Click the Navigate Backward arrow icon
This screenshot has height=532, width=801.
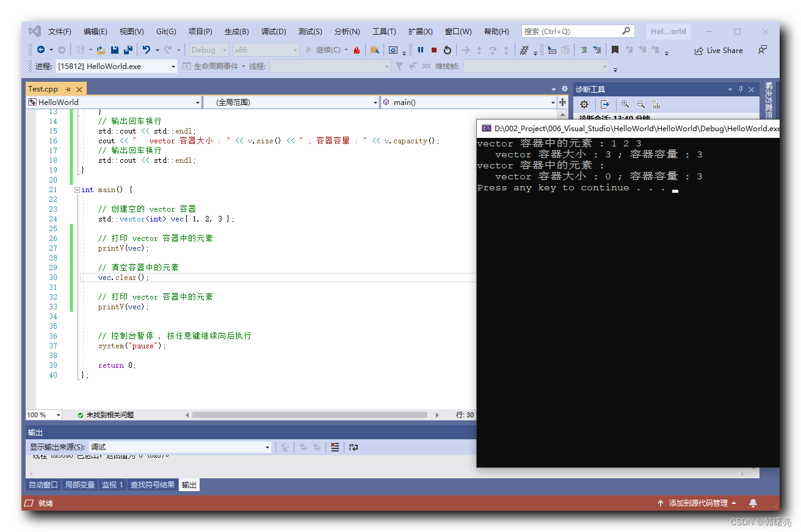(41, 50)
